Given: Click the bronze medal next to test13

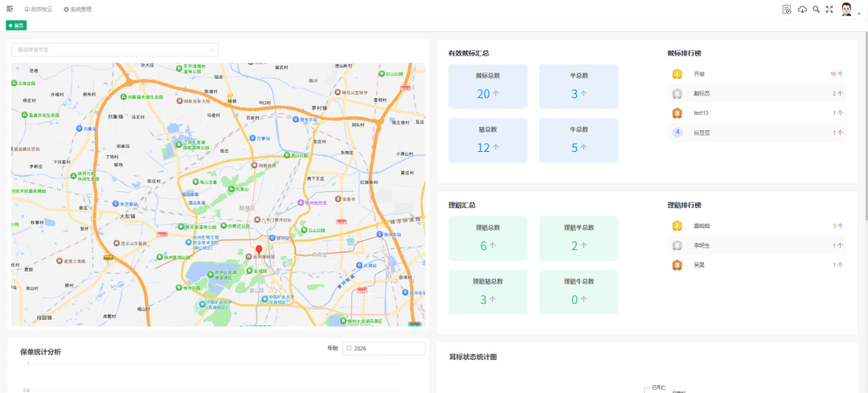Looking at the screenshot, I should pos(677,113).
